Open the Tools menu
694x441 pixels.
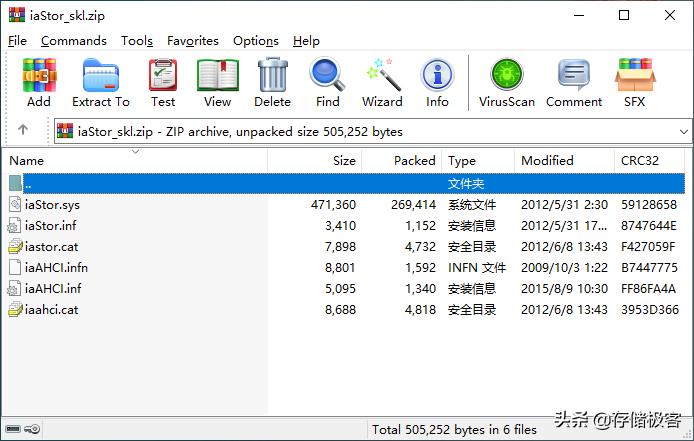pos(137,41)
